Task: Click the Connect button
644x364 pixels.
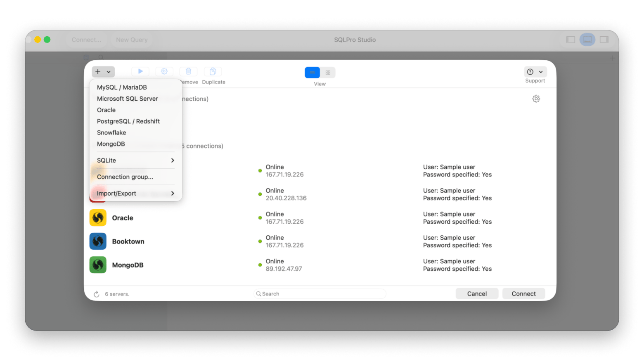Action: [x=523, y=294]
